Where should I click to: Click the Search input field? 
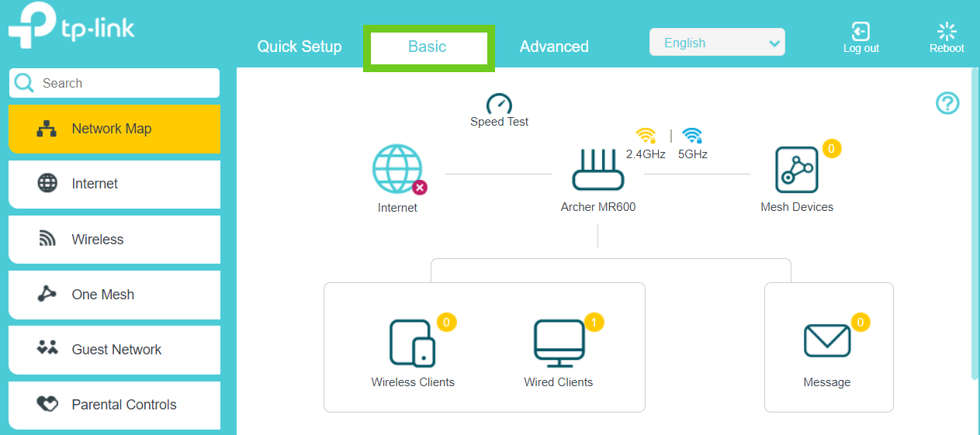point(124,83)
